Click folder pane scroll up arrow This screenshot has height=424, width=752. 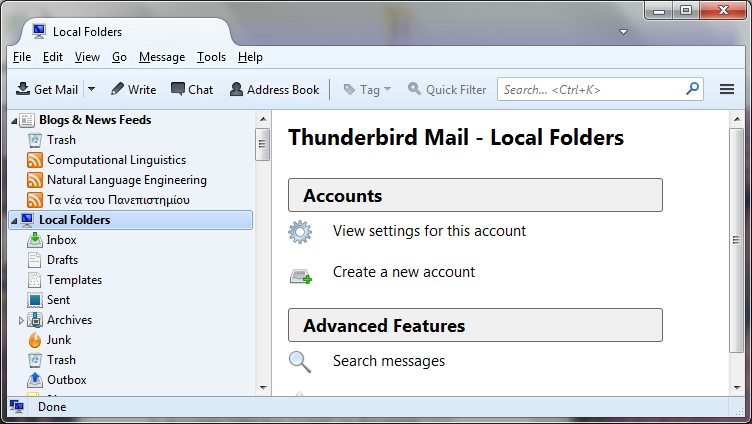[x=263, y=119]
